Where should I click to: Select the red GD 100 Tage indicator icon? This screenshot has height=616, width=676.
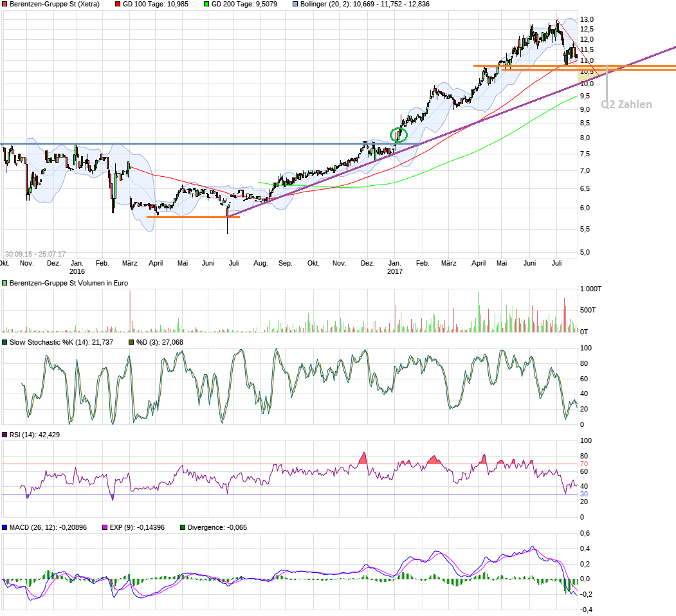coord(116,4)
